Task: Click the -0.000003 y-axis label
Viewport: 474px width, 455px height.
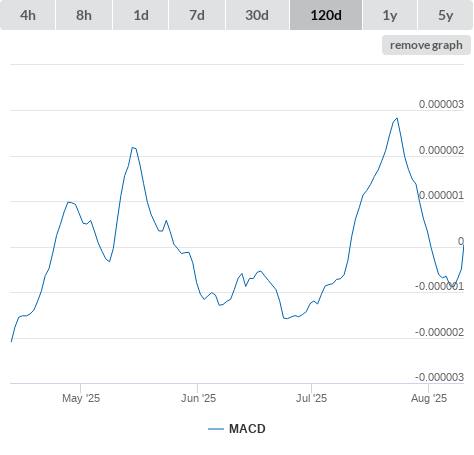Action: point(439,377)
